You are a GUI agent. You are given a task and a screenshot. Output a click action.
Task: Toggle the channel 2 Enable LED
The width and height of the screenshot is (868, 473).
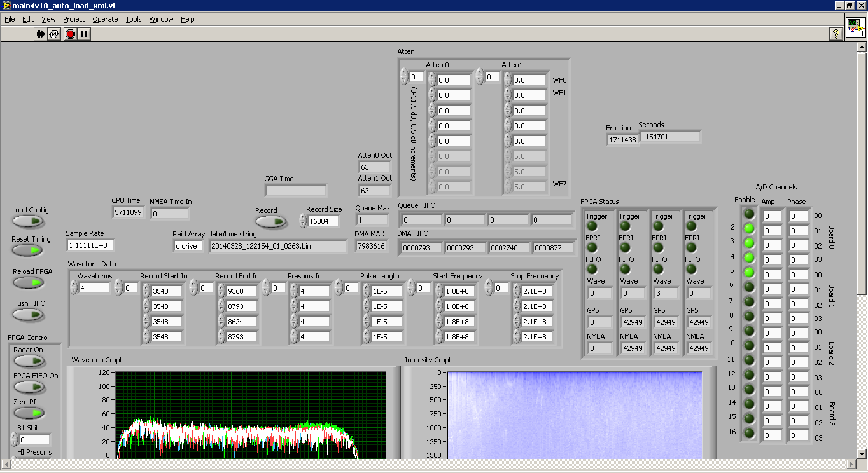[750, 228]
